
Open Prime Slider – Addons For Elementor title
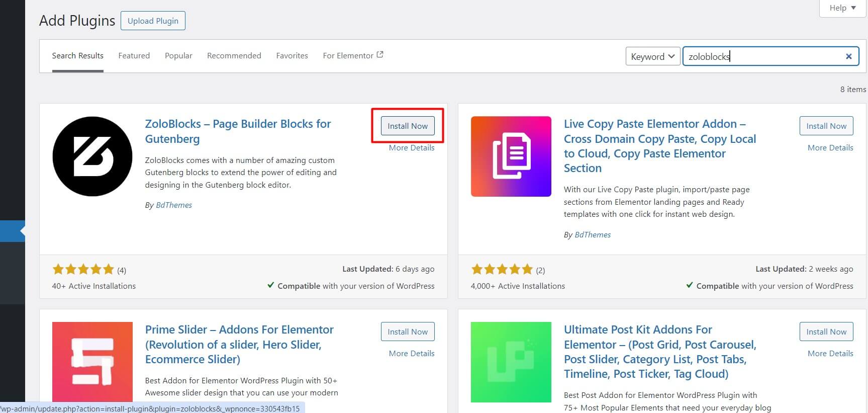coord(239,345)
